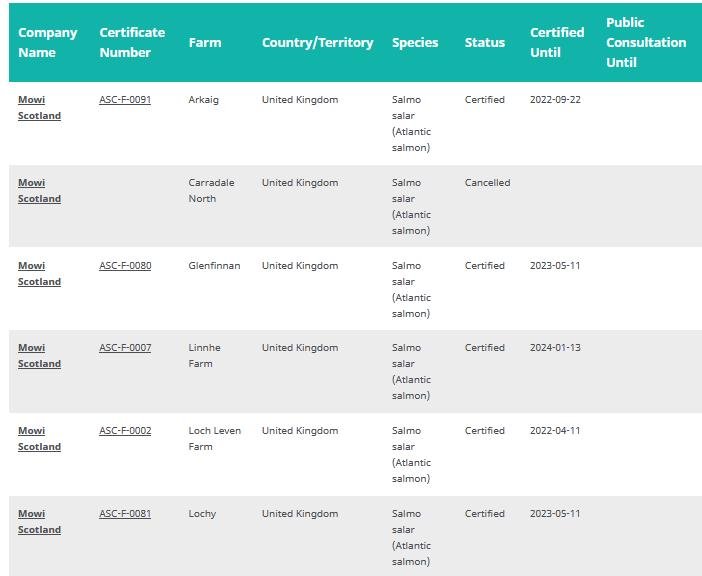This screenshot has width=702, height=576.
Task: Click Salmo salar species in Glenfinnan row
Action: click(x=411, y=290)
